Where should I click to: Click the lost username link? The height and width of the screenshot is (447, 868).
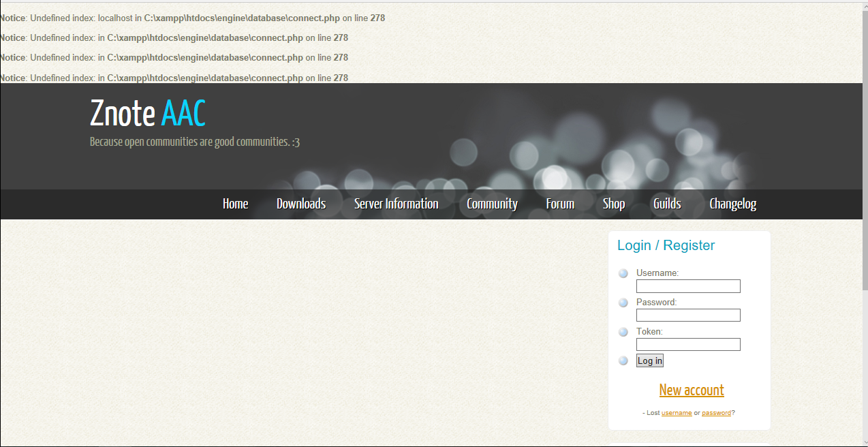point(677,413)
